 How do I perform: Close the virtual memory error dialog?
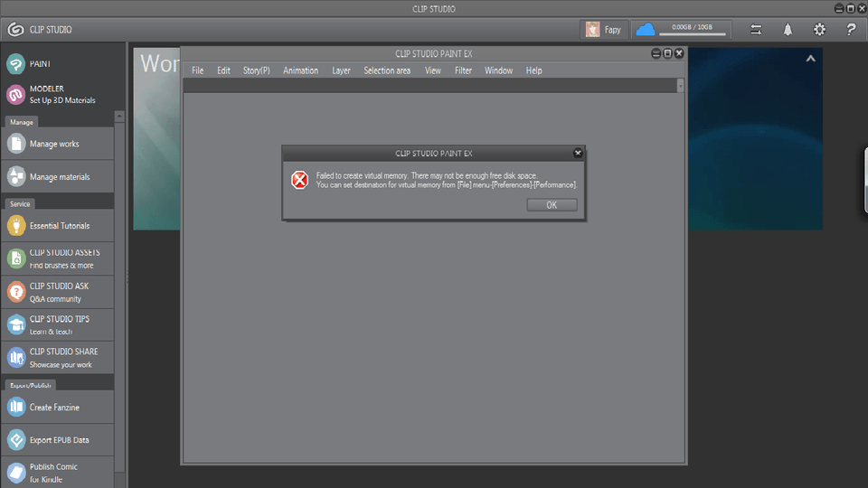pyautogui.click(x=578, y=154)
